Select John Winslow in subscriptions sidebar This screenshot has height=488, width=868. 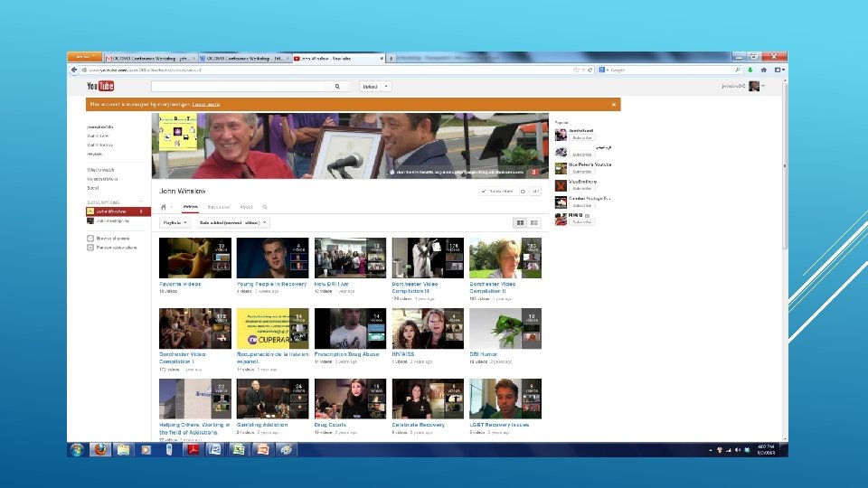point(118,211)
